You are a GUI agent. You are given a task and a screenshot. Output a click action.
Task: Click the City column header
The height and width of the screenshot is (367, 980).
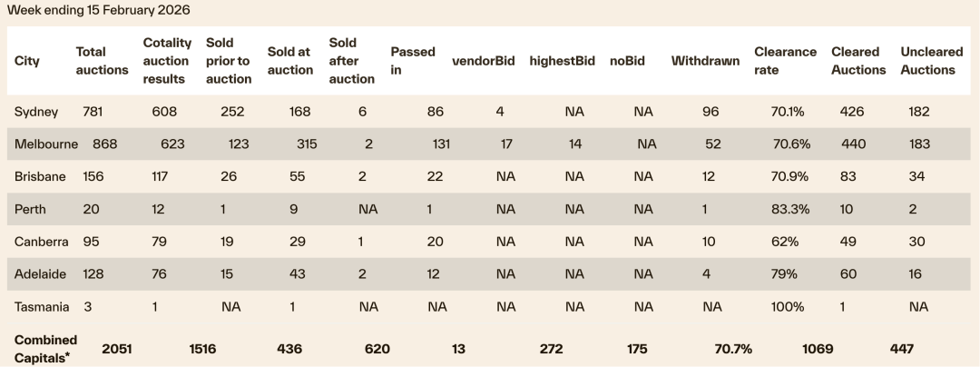pos(27,61)
